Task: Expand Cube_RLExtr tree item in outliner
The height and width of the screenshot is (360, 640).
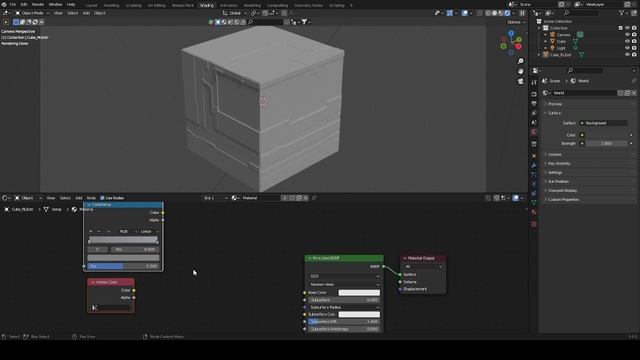Action: tap(539, 55)
